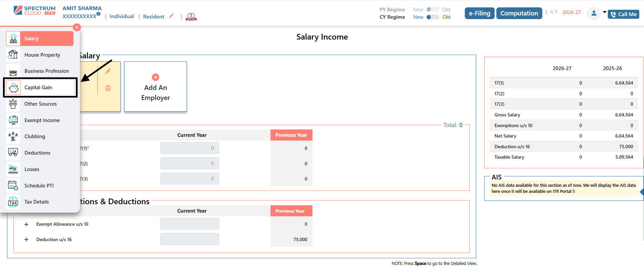The width and height of the screenshot is (644, 276).
Task: Open Other Sources in the side menu
Action: 41,104
